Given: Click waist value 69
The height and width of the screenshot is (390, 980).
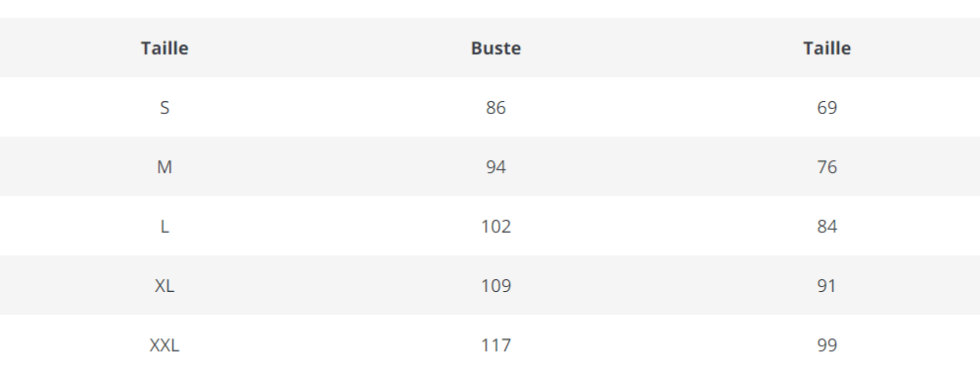Looking at the screenshot, I should (x=826, y=107).
